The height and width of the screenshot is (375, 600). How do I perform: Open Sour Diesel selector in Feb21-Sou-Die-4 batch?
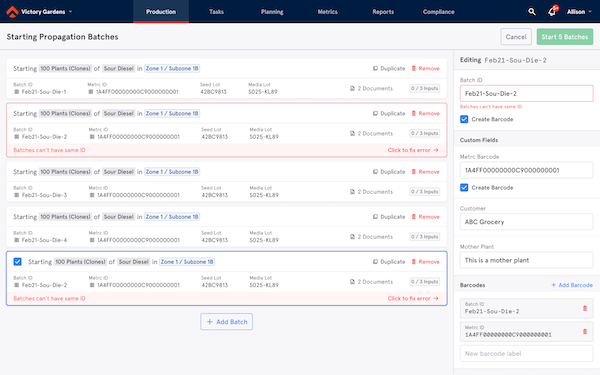point(119,217)
